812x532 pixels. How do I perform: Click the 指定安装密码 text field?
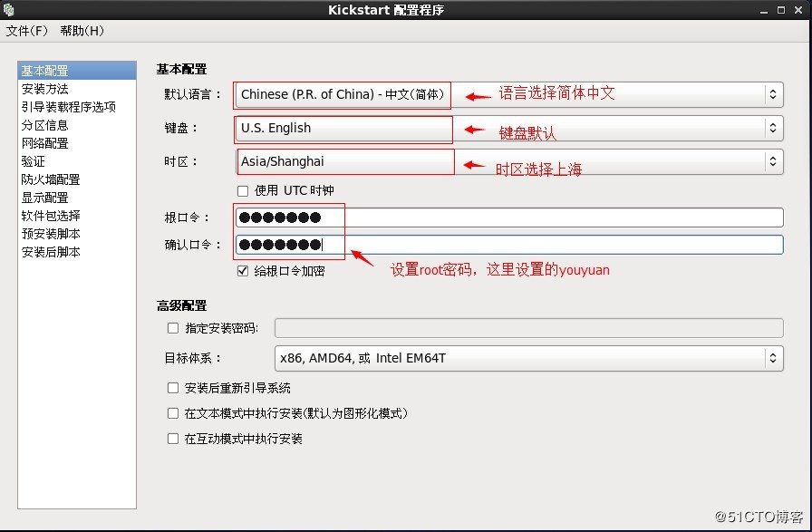(x=528, y=328)
